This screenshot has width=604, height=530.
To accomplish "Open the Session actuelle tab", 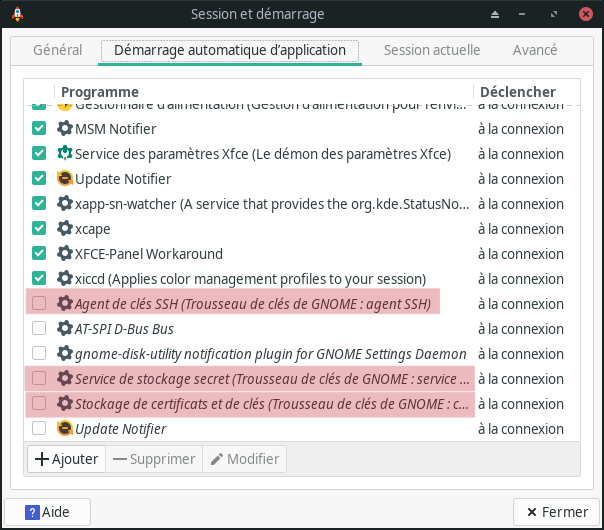I will pos(432,50).
